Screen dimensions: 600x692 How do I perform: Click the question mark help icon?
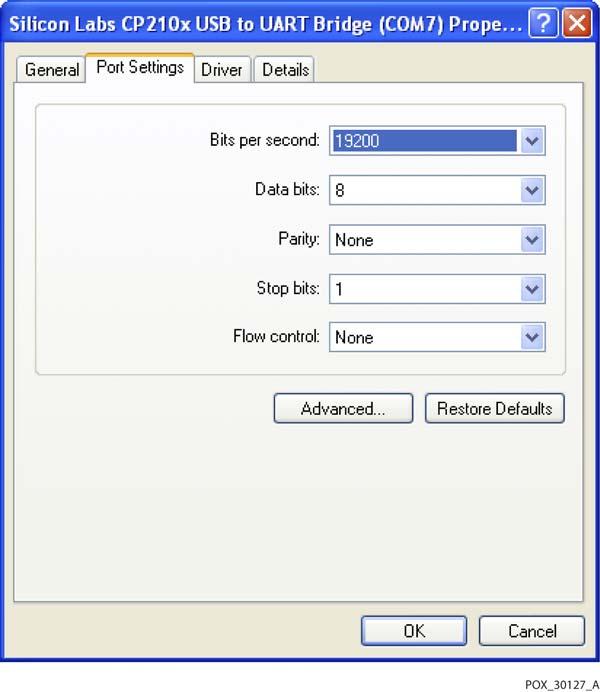(x=543, y=23)
